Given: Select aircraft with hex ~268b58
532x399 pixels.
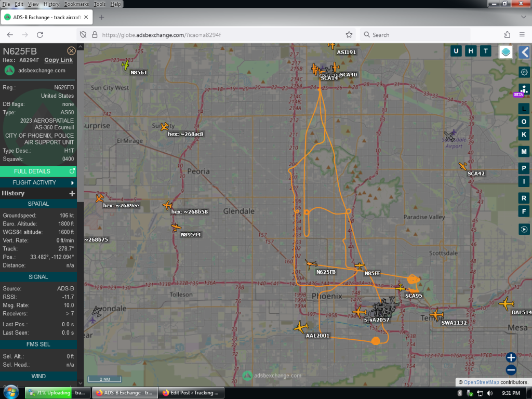Looking at the screenshot, I should click(168, 205).
